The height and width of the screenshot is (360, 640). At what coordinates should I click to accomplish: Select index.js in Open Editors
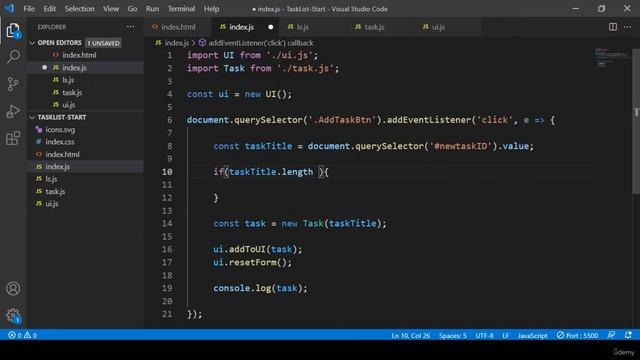point(86,68)
